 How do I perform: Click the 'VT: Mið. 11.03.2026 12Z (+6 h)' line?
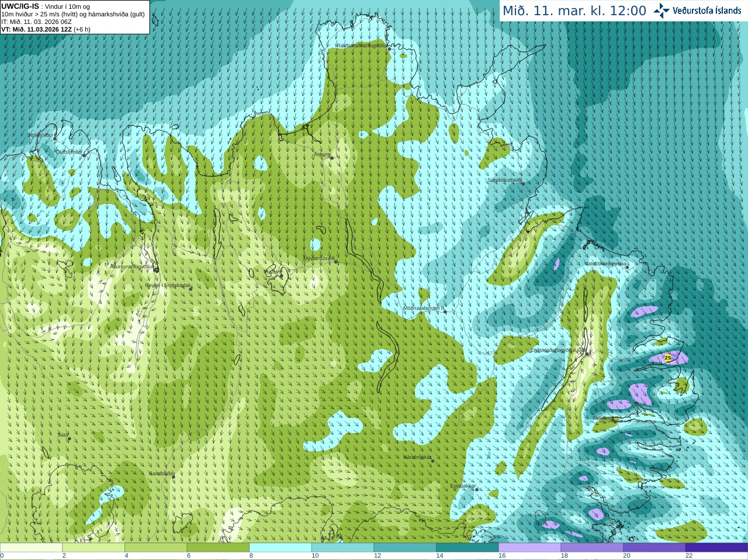tap(46, 29)
